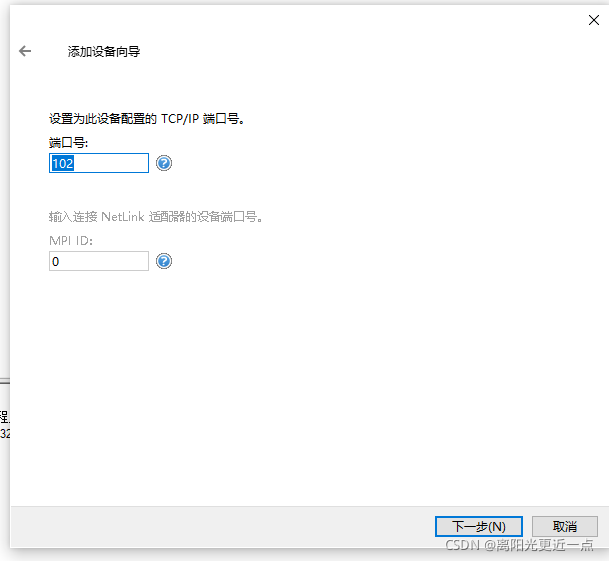Click the 下一步(N) button
Viewport: 609px width, 561px height.
478,526
